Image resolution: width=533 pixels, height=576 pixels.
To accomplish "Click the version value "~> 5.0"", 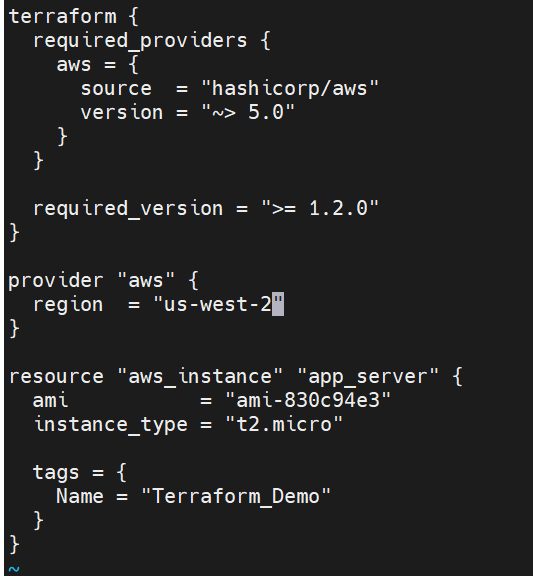I will tap(248, 112).
